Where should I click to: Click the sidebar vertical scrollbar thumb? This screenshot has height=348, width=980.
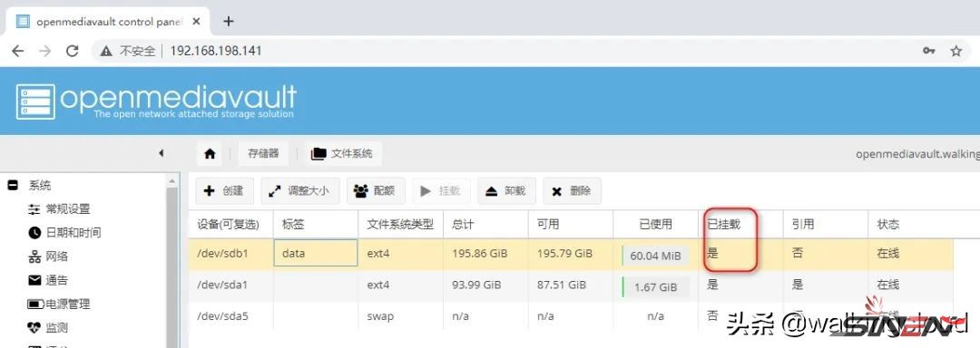click(173, 267)
